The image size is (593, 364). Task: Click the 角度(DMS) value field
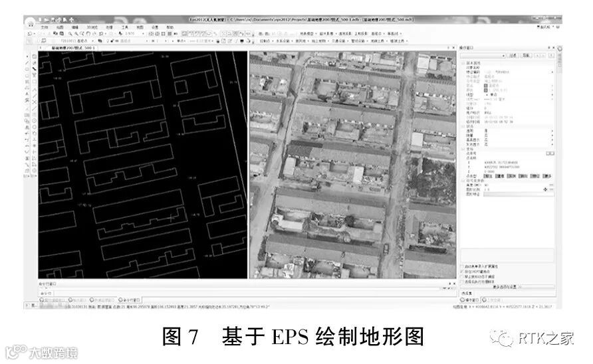pyautogui.click(x=519, y=185)
